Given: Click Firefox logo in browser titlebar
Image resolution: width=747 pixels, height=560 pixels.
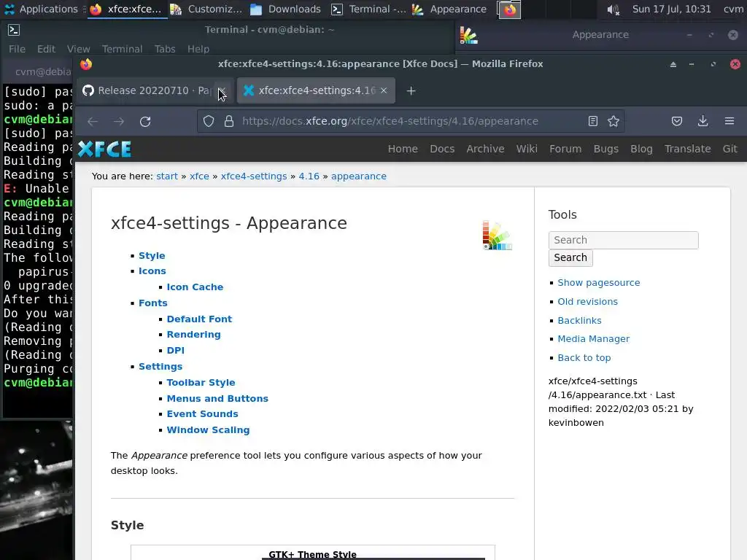Looking at the screenshot, I should point(86,64).
